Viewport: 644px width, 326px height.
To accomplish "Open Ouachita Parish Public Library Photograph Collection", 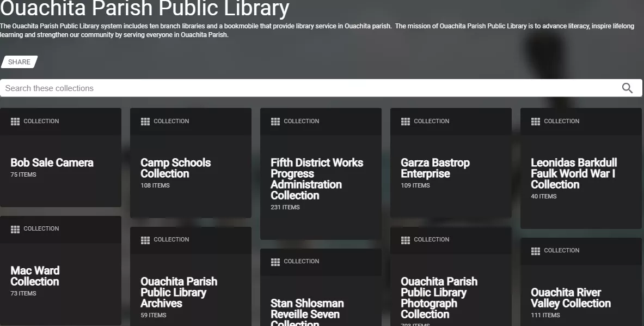I will tap(439, 298).
